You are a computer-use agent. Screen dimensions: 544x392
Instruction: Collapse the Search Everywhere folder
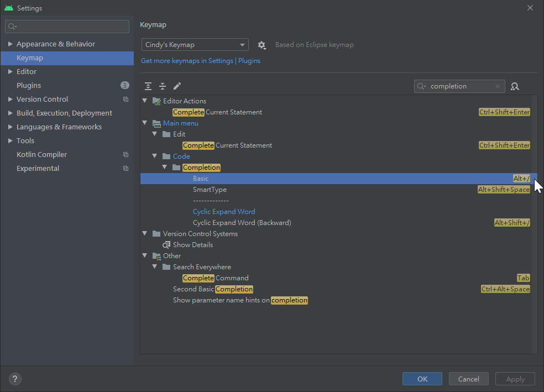coord(155,266)
